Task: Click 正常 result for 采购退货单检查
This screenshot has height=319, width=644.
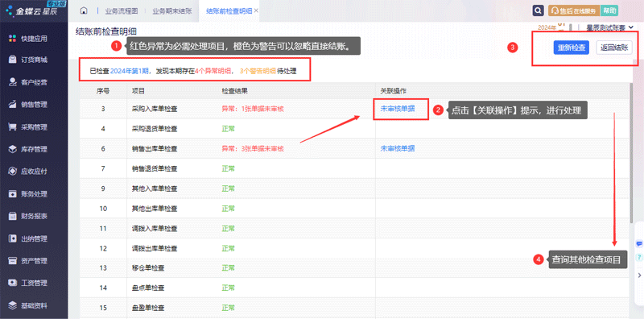Action: click(x=228, y=129)
